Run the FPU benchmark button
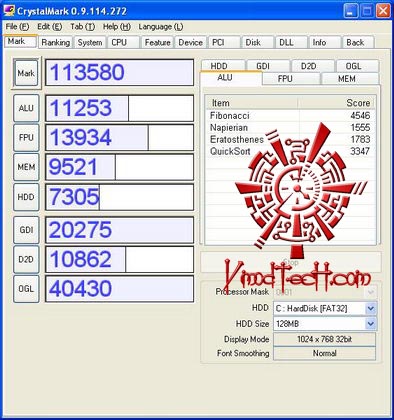Screen dimensions: 394x420 click(26, 137)
